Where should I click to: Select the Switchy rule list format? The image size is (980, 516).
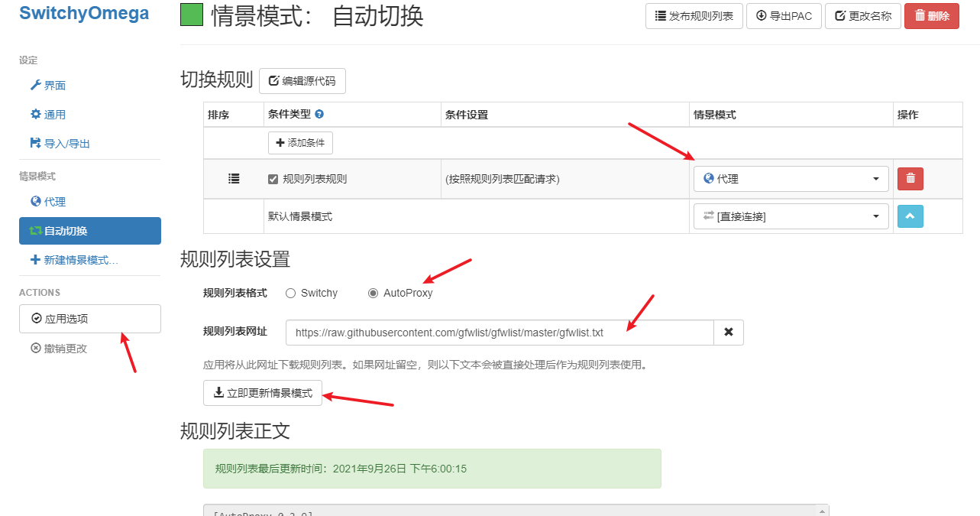coord(290,293)
